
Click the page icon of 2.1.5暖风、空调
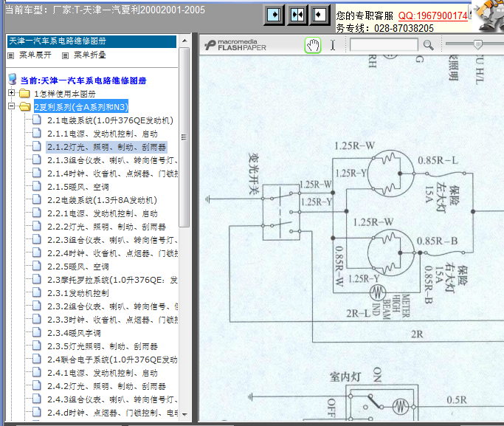click(x=37, y=186)
